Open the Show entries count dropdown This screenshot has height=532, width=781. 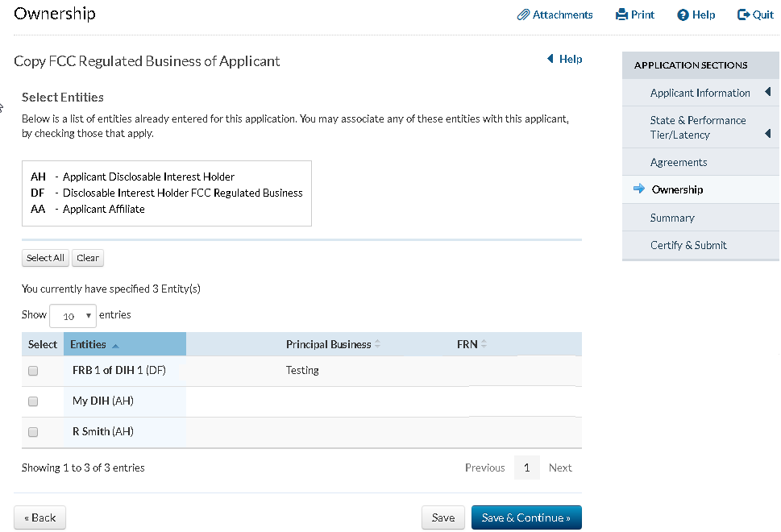(73, 316)
